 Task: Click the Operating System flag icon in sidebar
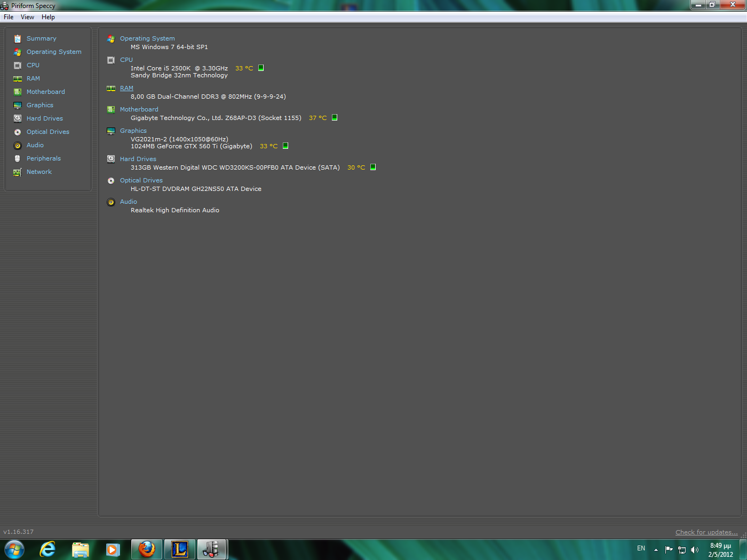(18, 52)
